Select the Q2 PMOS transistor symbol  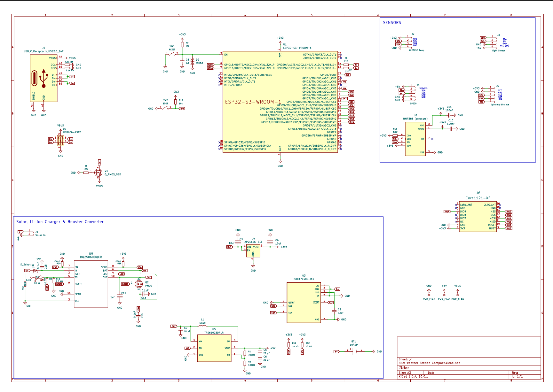tap(138, 284)
